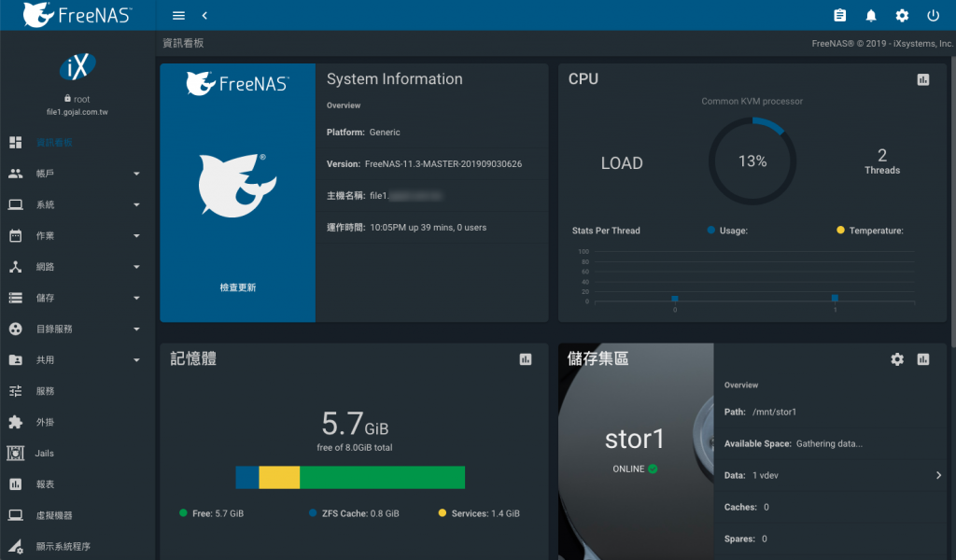
Task: Expand the 作業 menu arrow
Action: tap(136, 236)
